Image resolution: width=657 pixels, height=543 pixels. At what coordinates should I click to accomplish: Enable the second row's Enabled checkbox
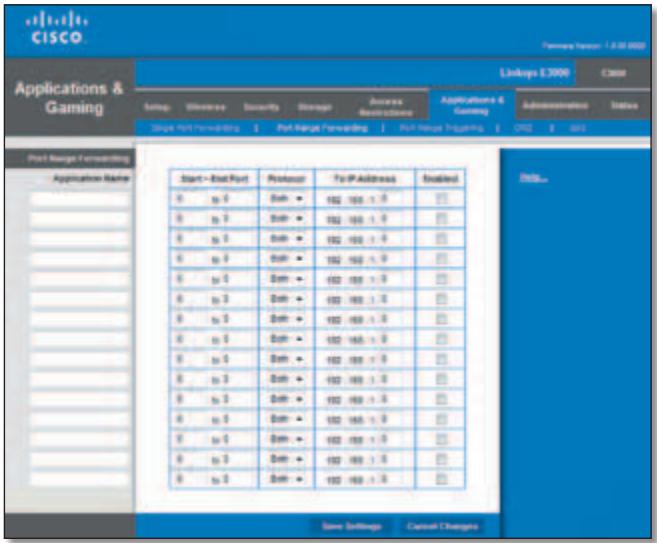pyautogui.click(x=441, y=219)
